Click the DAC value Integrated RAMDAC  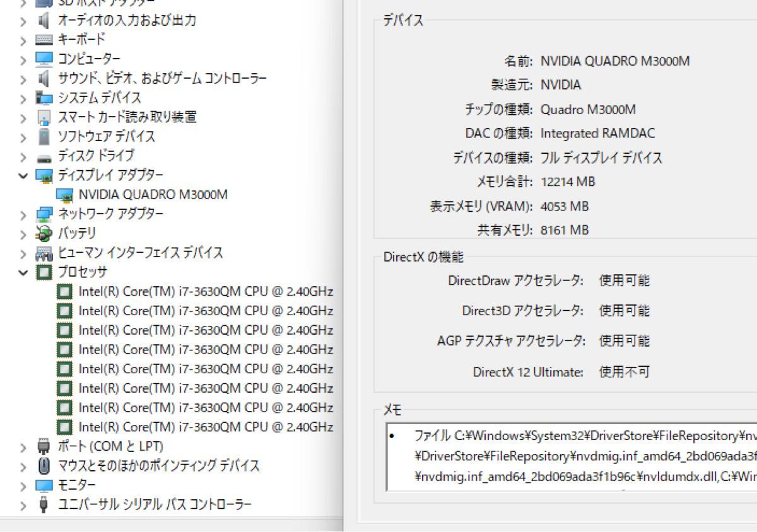(x=597, y=134)
